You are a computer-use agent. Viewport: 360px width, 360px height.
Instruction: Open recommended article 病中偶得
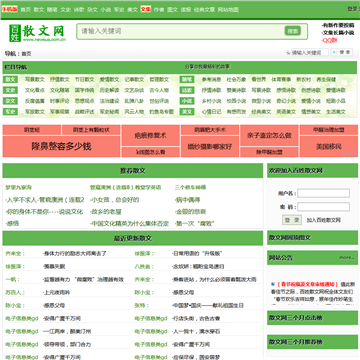point(187,200)
